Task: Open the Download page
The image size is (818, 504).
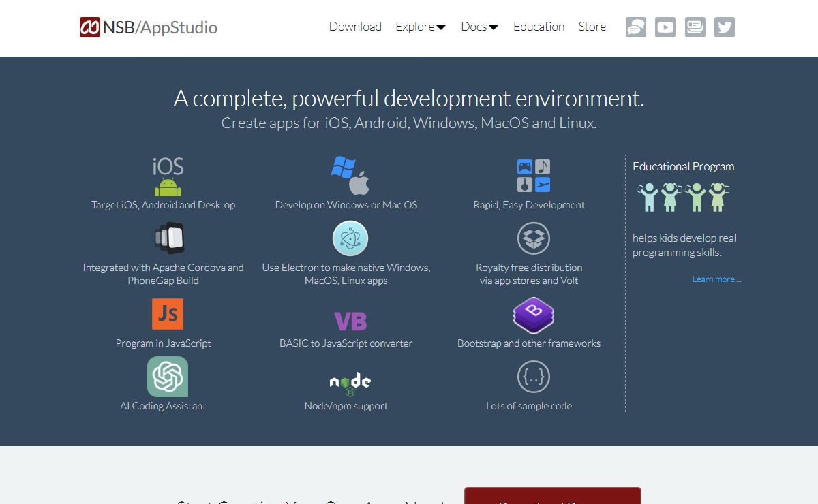Action: [x=355, y=27]
